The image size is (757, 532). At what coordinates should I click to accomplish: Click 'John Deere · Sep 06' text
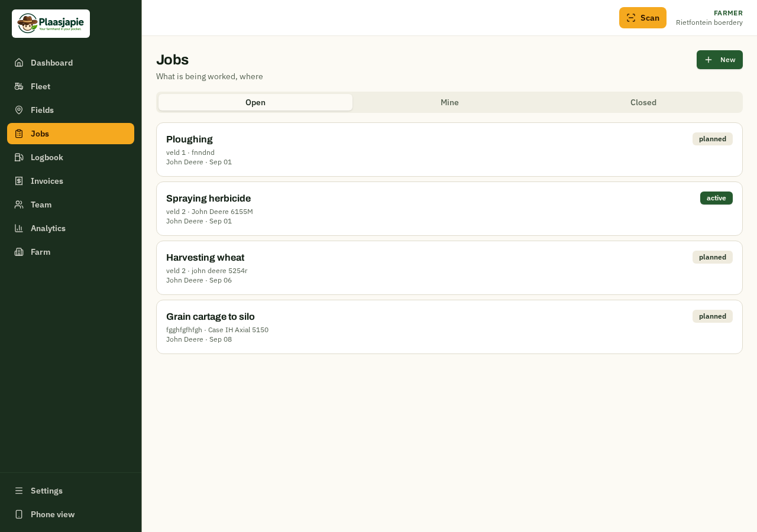tap(199, 280)
